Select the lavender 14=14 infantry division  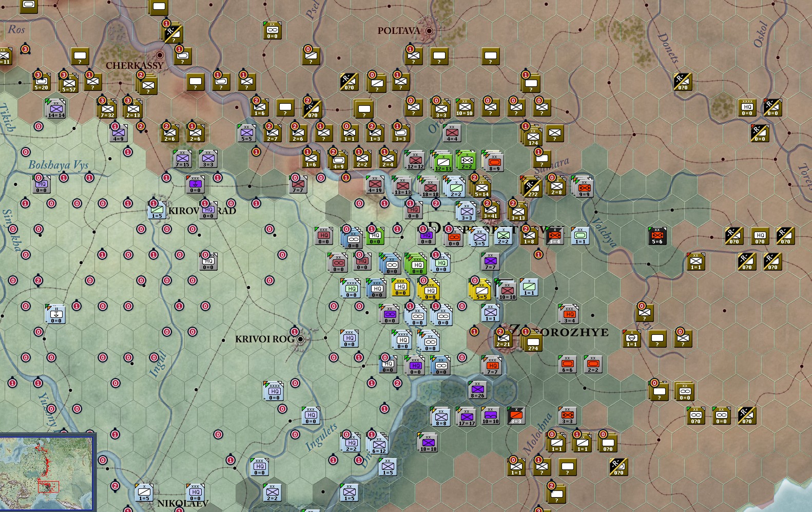click(x=56, y=109)
